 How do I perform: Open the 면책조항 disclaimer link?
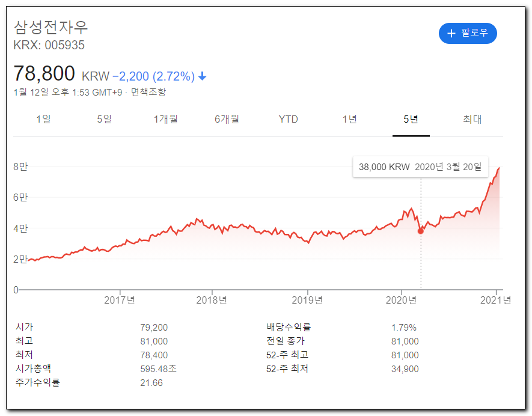click(148, 92)
